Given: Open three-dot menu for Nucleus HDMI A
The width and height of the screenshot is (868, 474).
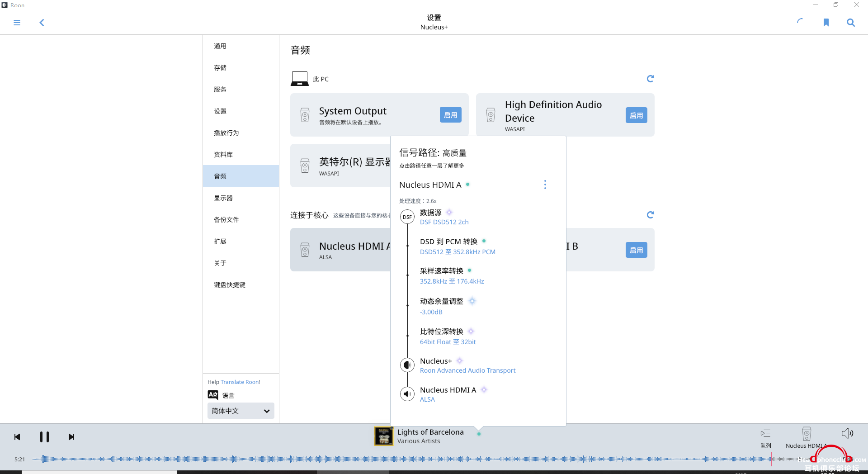Looking at the screenshot, I should [x=545, y=185].
